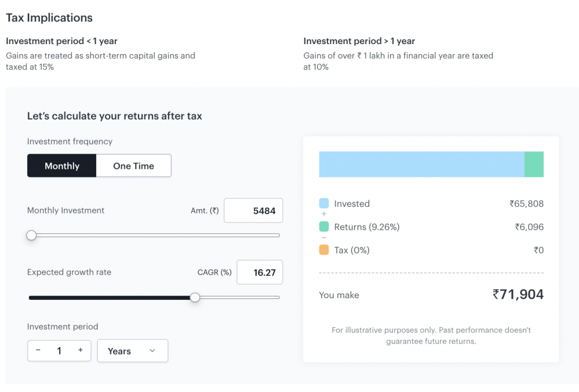The height and width of the screenshot is (392, 579).
Task: Click the Expected growth rate label
Action: pyautogui.click(x=69, y=272)
